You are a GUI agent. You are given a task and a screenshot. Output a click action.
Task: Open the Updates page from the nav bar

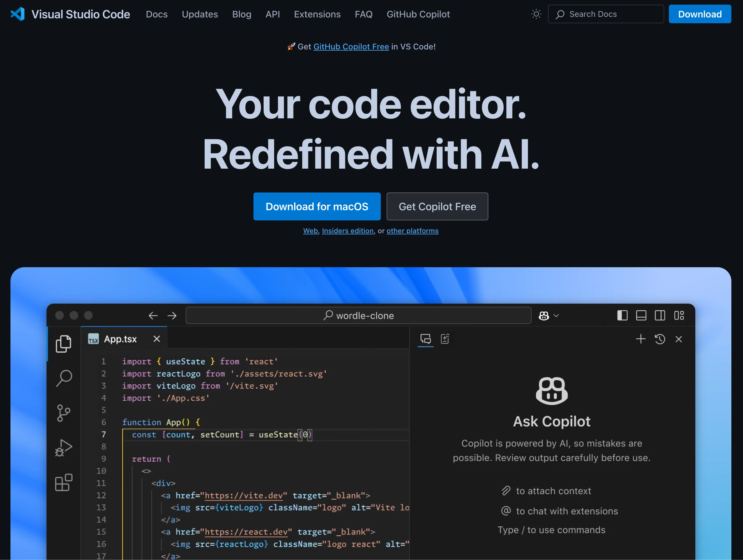tap(200, 14)
